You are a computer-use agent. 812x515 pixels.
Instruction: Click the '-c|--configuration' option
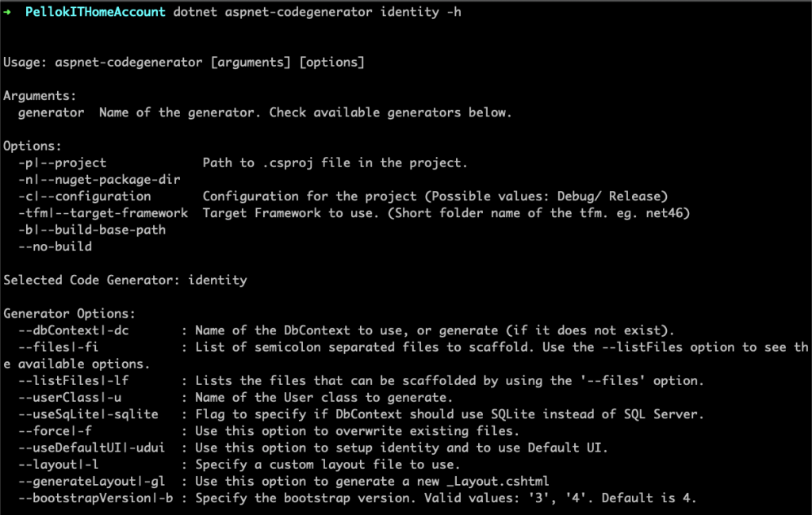(x=84, y=196)
